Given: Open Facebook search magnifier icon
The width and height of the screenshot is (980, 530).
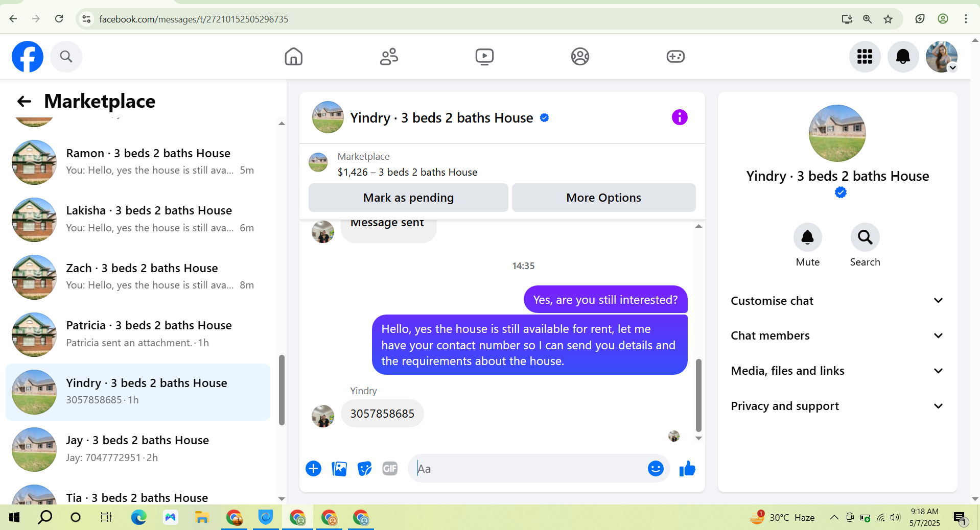Looking at the screenshot, I should coord(66,57).
